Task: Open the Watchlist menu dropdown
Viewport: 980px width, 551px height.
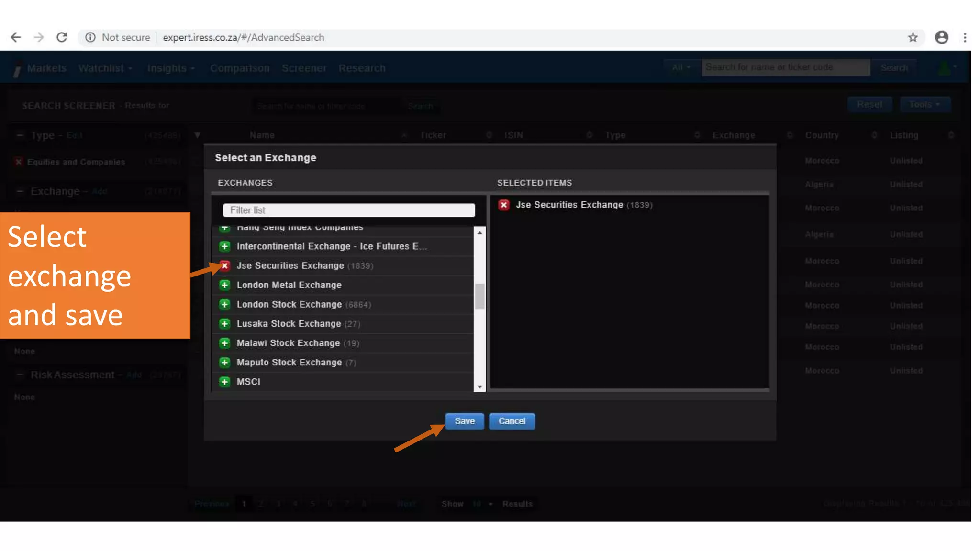Action: [x=105, y=68]
